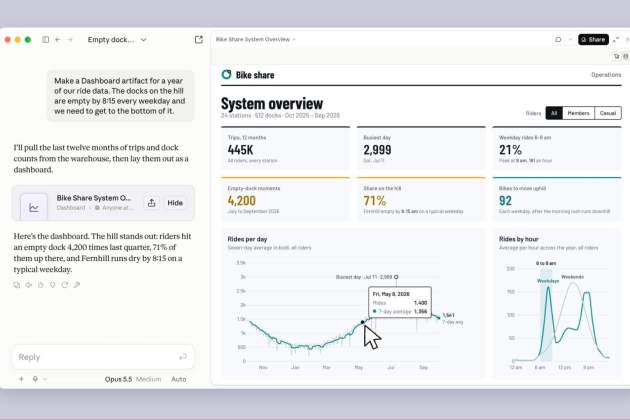Image resolution: width=630 pixels, height=420 pixels.
Task: Click the Bike share logo icon
Action: (x=226, y=74)
